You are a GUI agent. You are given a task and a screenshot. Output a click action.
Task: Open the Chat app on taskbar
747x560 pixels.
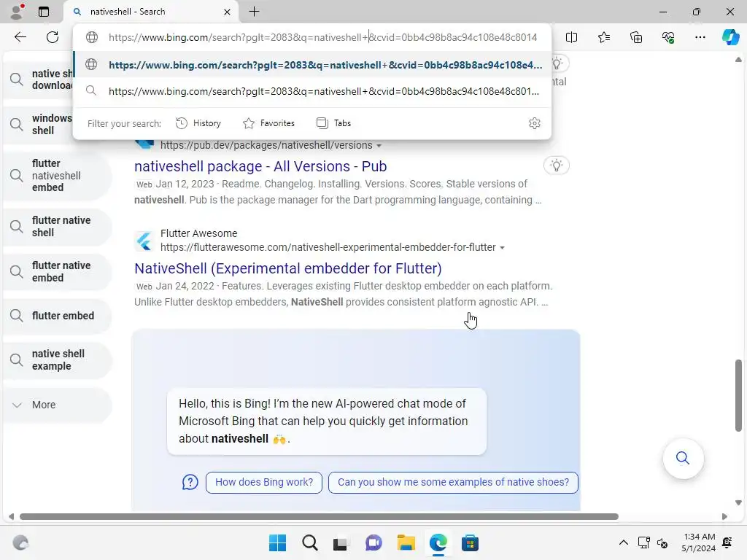(x=373, y=542)
